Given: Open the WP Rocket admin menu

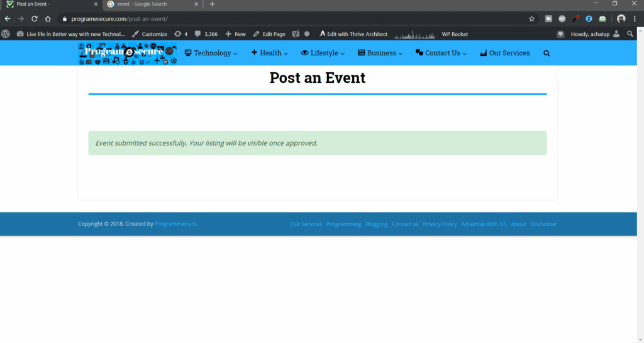Looking at the screenshot, I should 455,34.
